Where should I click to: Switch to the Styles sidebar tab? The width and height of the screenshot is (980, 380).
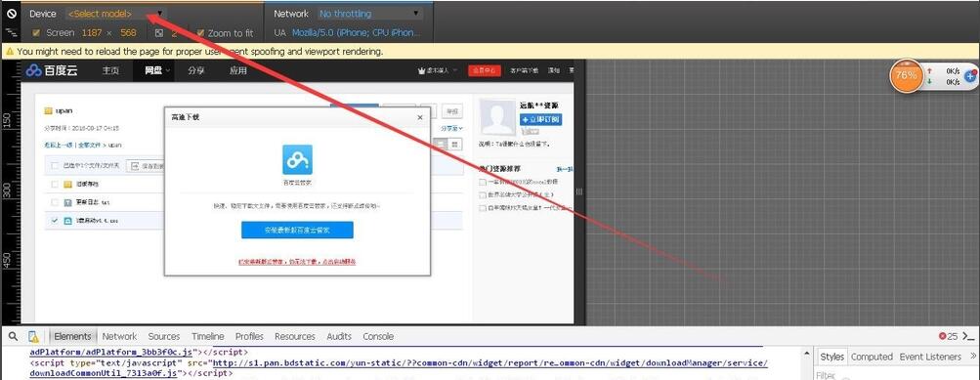(831, 357)
